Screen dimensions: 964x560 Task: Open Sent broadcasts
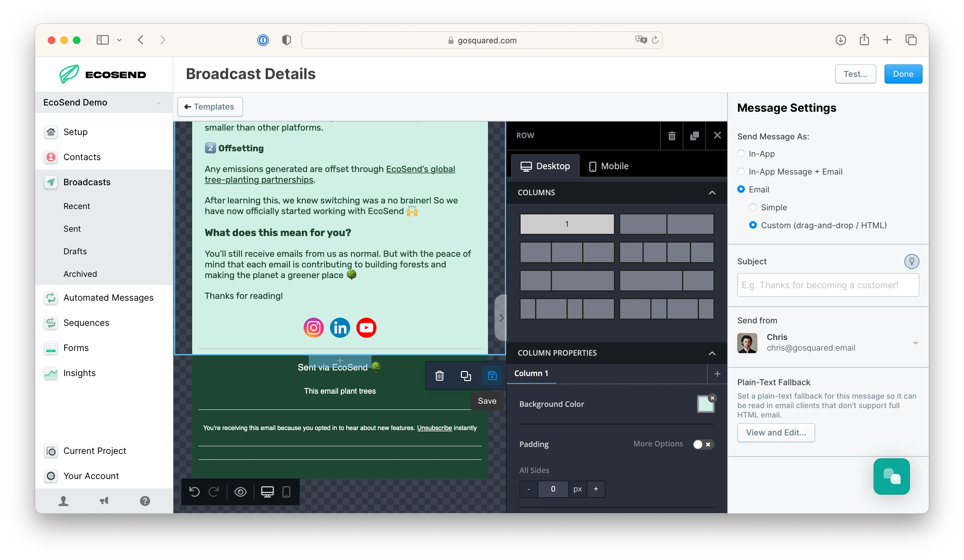pyautogui.click(x=72, y=229)
